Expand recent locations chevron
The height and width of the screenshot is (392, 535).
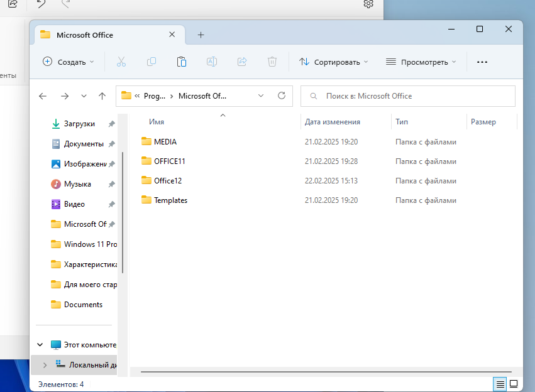84,96
